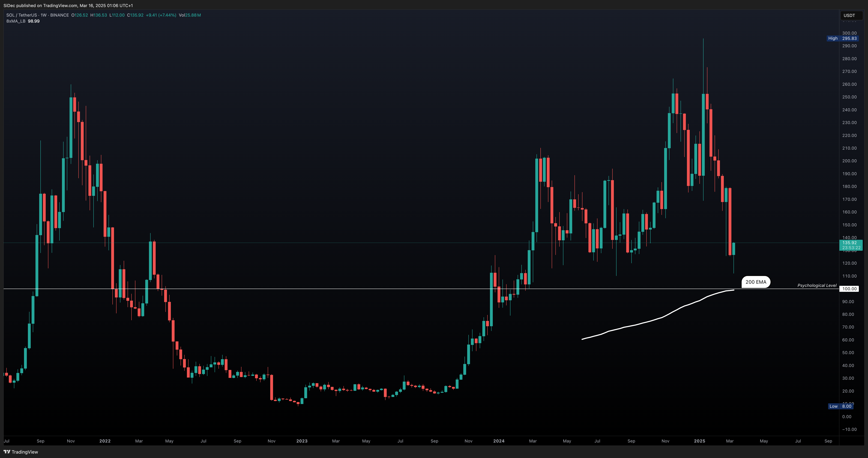Click the 250.00 price axis label
The image size is (868, 458).
click(849, 97)
